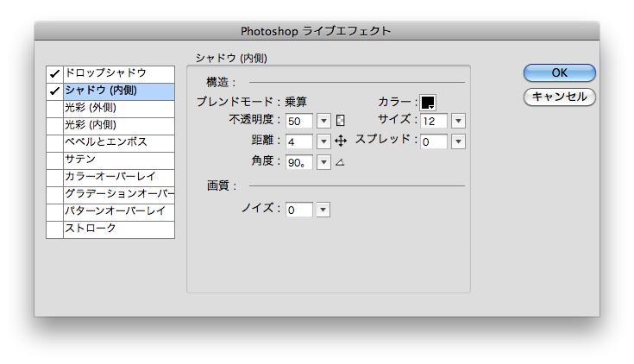This screenshot has width=634, height=364.
Task: Click the angle triangle icon beside 角度
Action: [339, 161]
